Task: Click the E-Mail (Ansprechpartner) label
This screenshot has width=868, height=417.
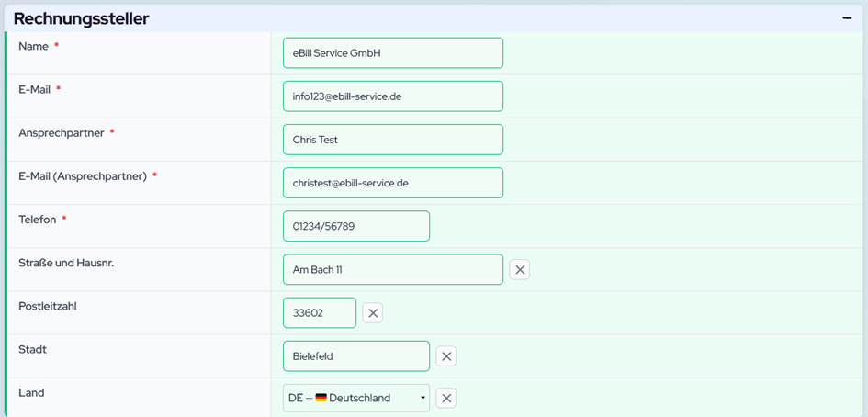Action: point(83,176)
